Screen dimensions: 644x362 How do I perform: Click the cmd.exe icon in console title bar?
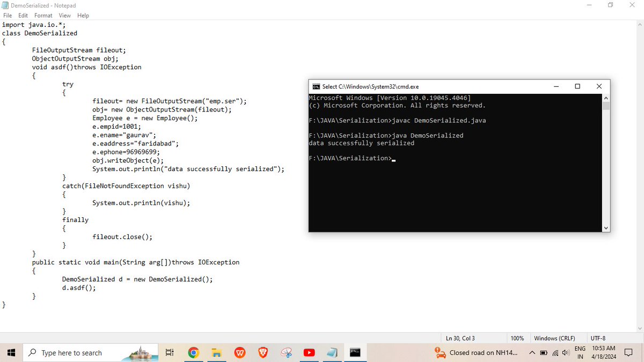pos(317,86)
